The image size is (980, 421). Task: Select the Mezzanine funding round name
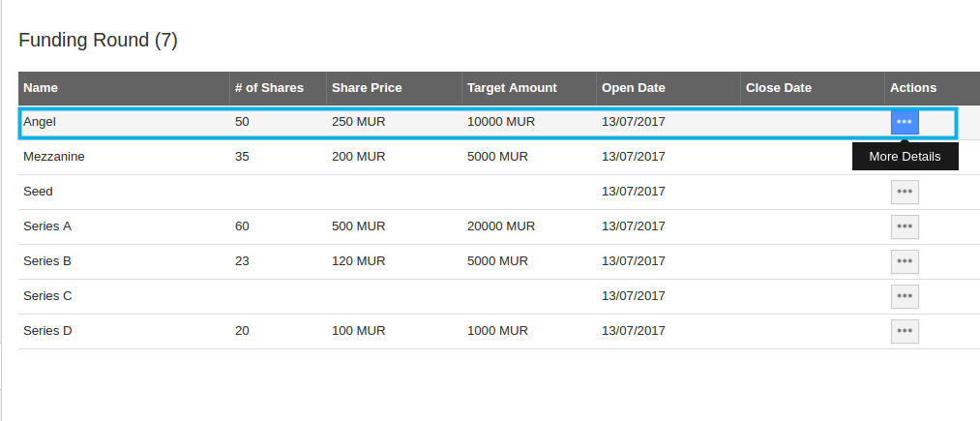point(54,157)
